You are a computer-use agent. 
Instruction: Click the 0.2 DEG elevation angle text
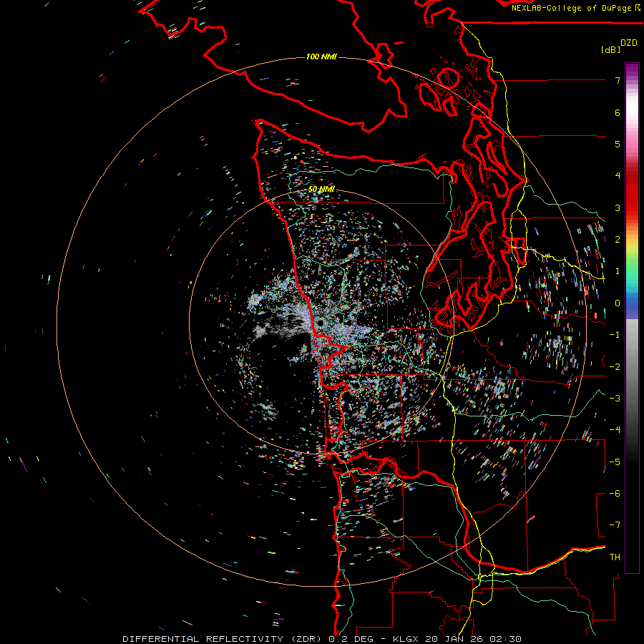click(x=351, y=639)
